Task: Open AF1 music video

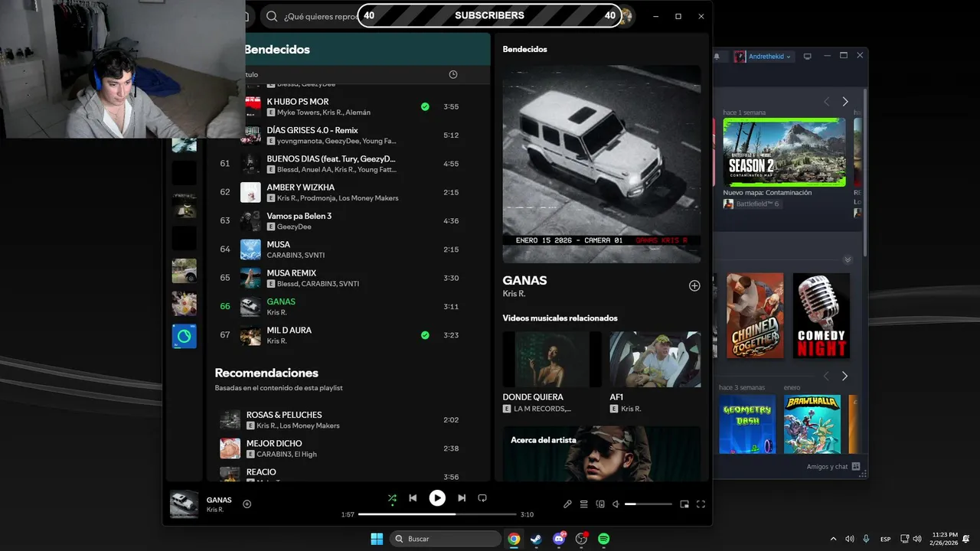Action: tap(655, 359)
